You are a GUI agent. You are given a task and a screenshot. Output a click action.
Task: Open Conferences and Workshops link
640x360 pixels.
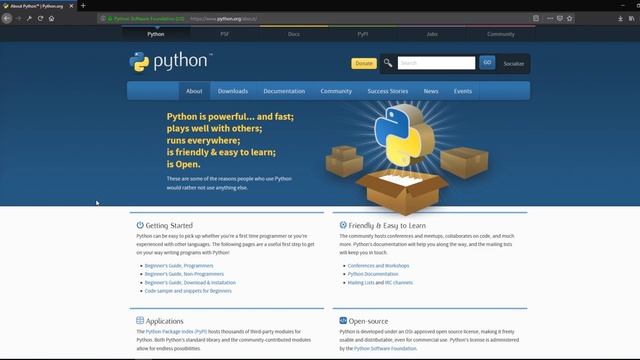[378, 266]
